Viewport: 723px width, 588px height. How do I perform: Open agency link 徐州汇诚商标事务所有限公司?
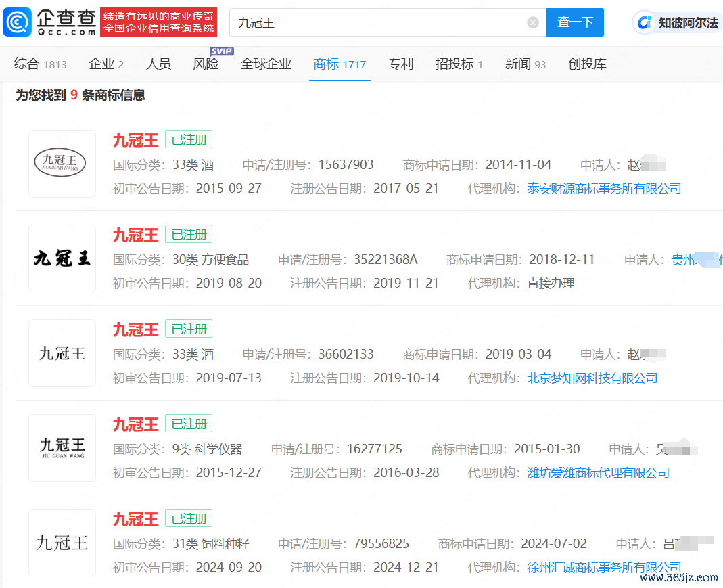pyautogui.click(x=604, y=567)
